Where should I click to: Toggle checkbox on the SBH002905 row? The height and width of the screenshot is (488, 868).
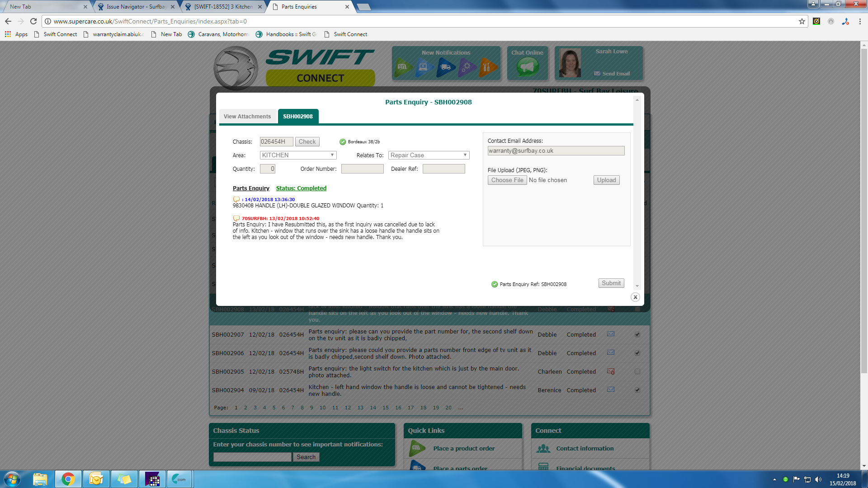(x=637, y=371)
